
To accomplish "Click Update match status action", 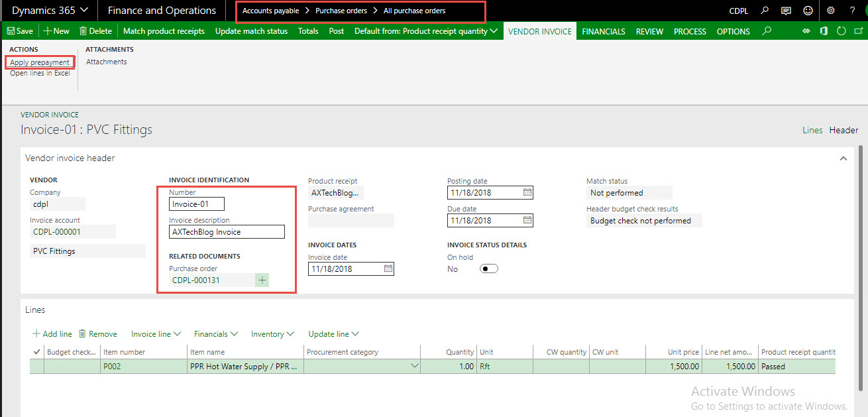I will tap(251, 31).
